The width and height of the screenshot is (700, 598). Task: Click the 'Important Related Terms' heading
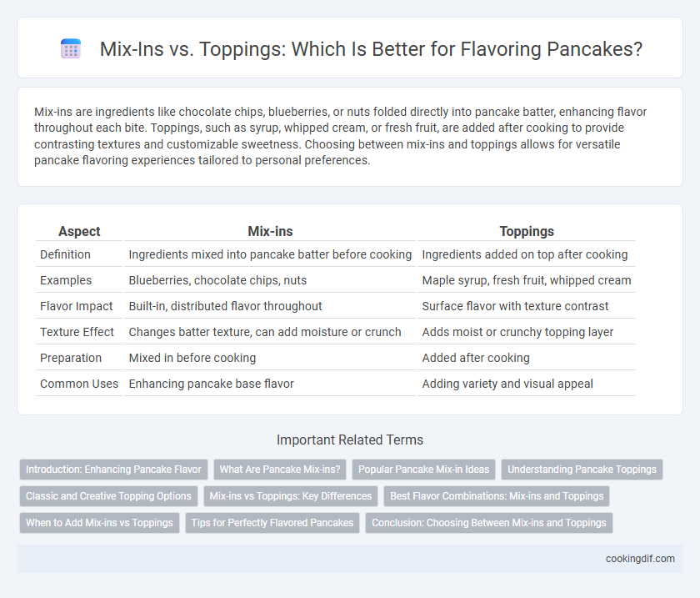[x=350, y=440]
